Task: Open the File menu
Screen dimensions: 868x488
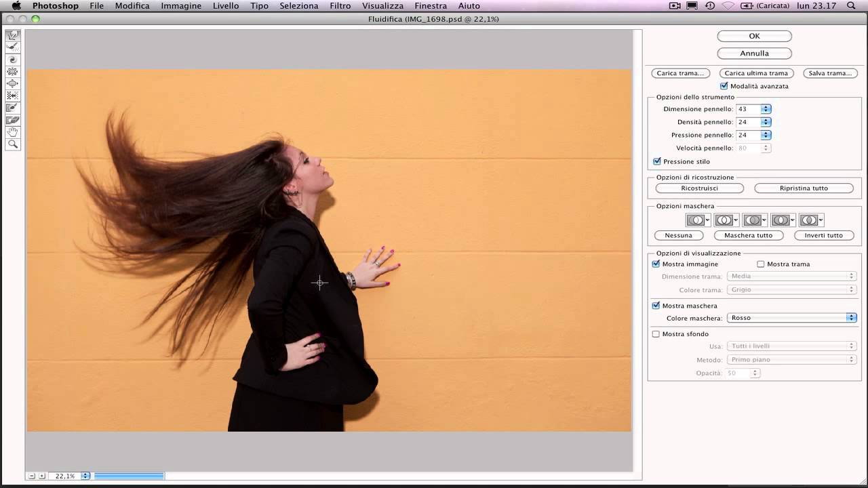Action: point(97,5)
